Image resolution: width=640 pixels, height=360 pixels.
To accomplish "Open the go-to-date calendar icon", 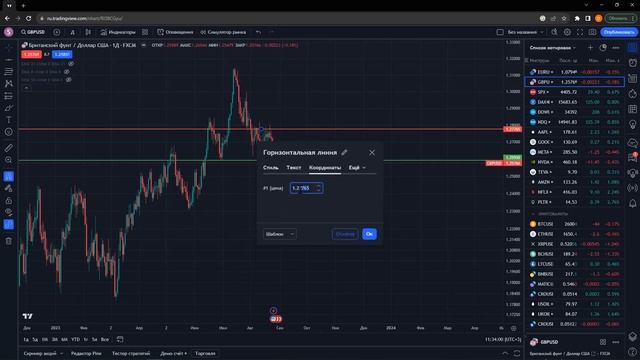I will pyautogui.click(x=120, y=339).
